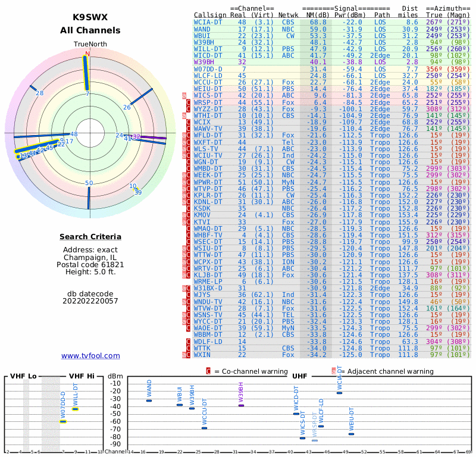Click the WBUI marker in UHF chart
The height and width of the screenshot is (457, 476).
click(x=180, y=405)
